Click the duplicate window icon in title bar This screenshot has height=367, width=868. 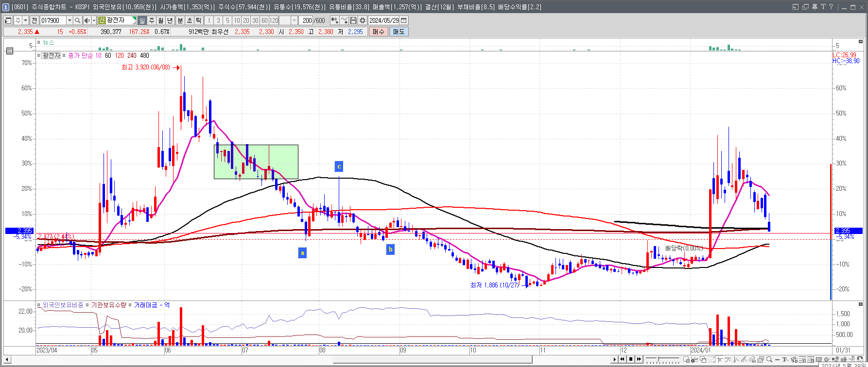click(806, 7)
